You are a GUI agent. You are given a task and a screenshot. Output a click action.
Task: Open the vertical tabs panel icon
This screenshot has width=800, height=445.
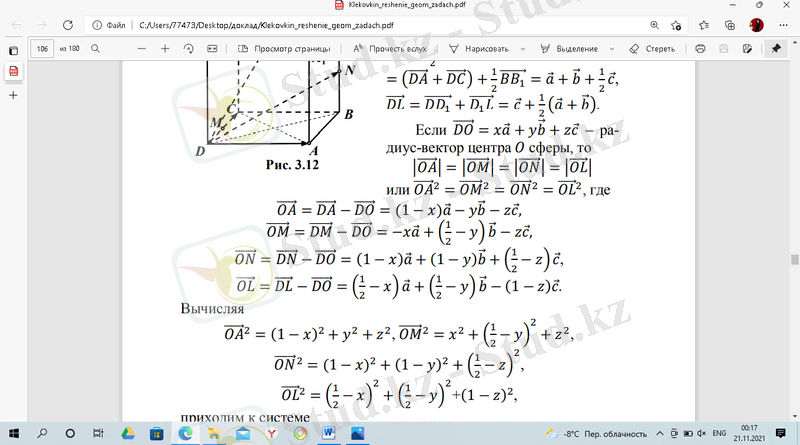(x=13, y=51)
